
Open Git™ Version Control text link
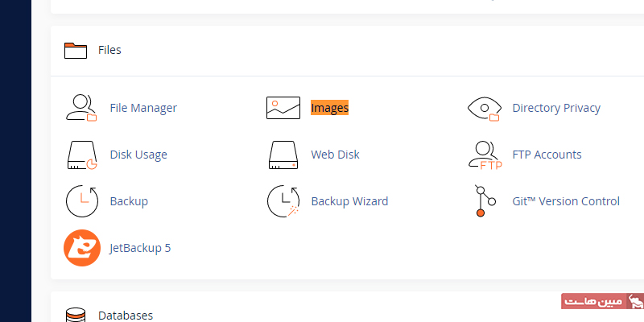coord(566,201)
